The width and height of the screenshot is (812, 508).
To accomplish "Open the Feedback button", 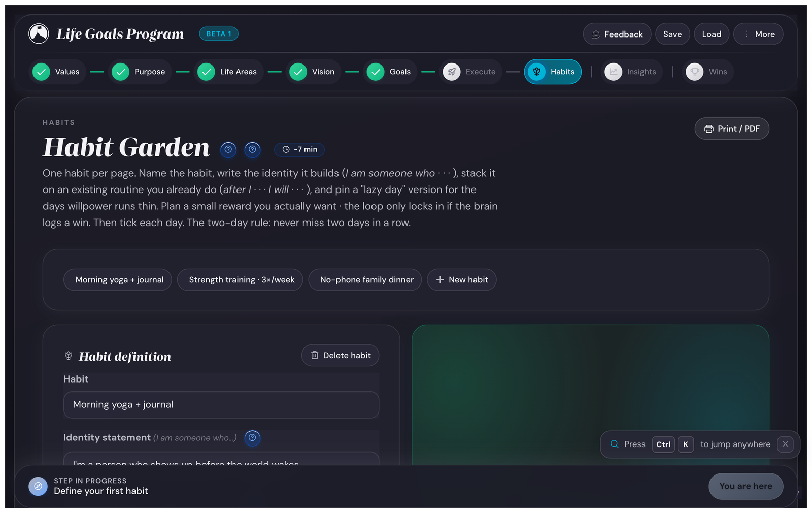I will [617, 34].
